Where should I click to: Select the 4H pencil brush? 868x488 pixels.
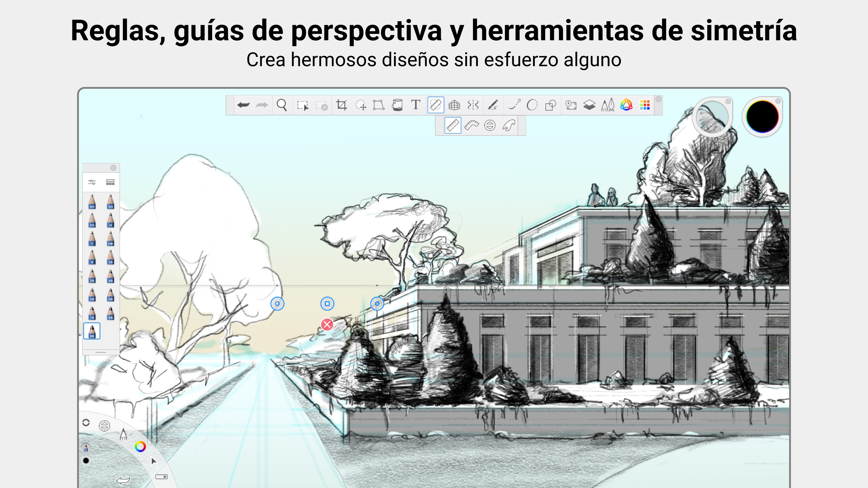pyautogui.click(x=92, y=201)
